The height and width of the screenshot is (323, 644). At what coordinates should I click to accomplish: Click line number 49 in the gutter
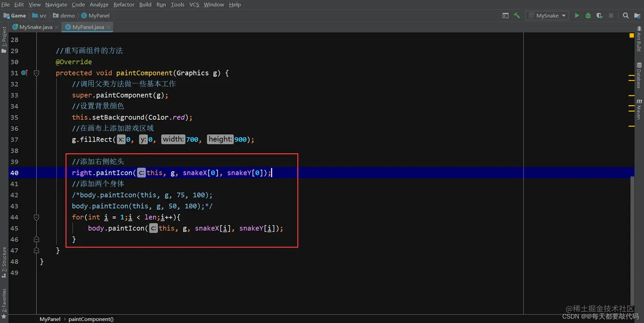pos(14,272)
